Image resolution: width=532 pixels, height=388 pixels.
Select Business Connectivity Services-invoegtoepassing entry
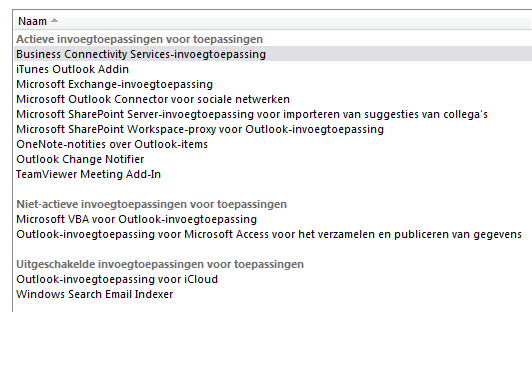pos(273,54)
